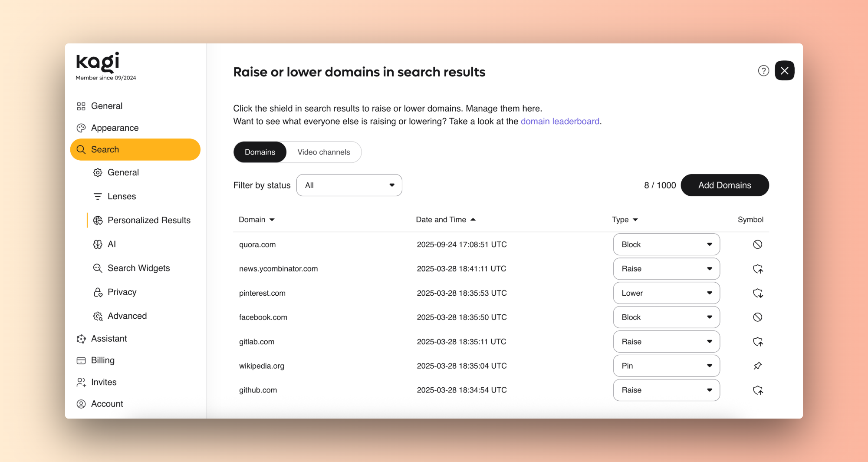
Task: Toggle Date and Time sort order
Action: click(446, 219)
